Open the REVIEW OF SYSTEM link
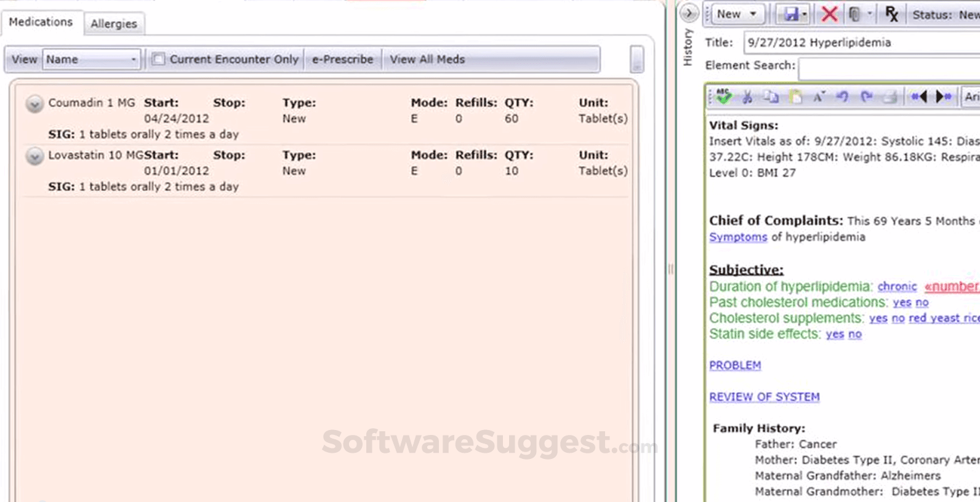 [764, 397]
